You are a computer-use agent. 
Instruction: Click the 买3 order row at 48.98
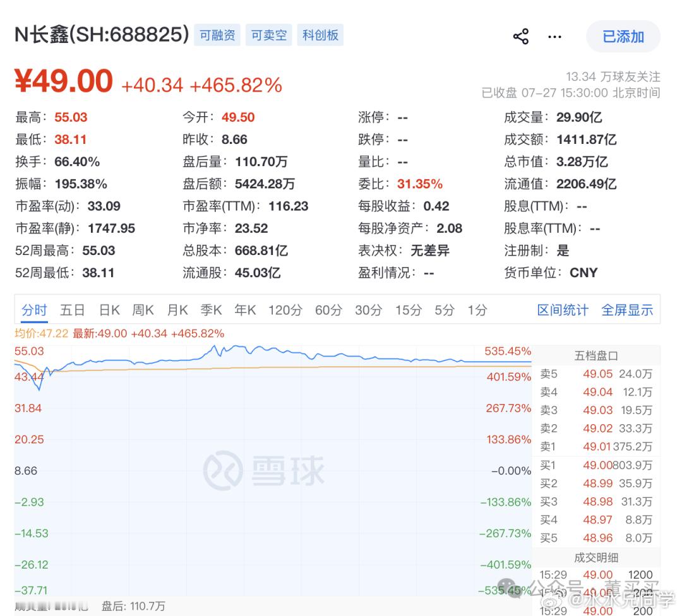point(596,502)
